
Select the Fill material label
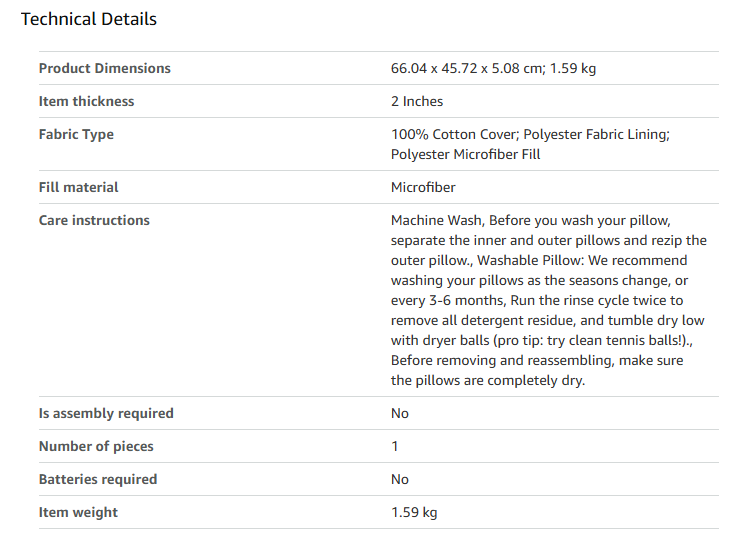(x=78, y=188)
